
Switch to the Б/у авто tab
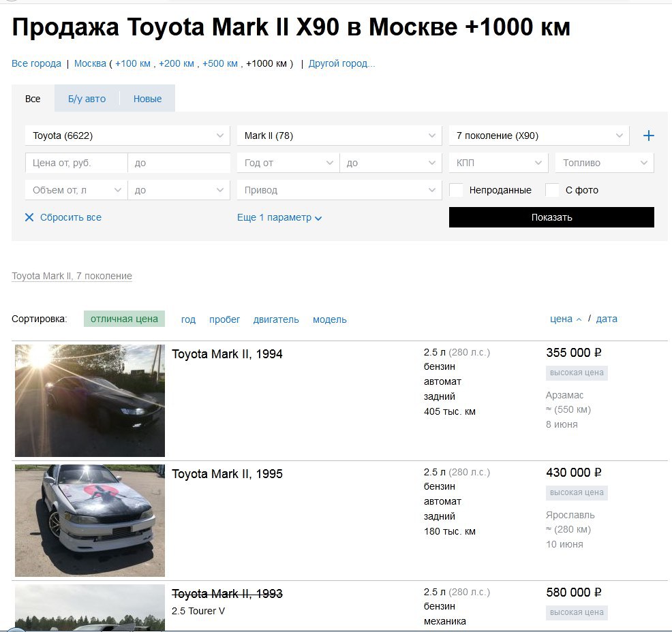coord(87,99)
